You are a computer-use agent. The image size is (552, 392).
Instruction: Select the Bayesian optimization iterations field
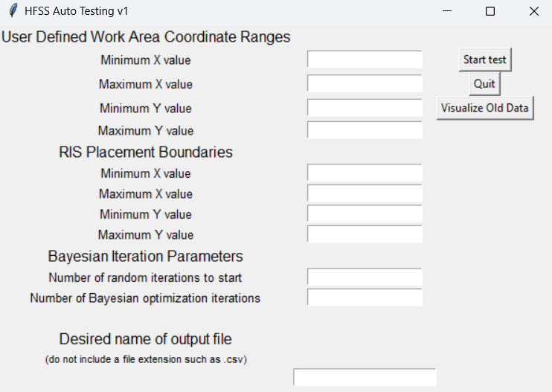(x=365, y=297)
